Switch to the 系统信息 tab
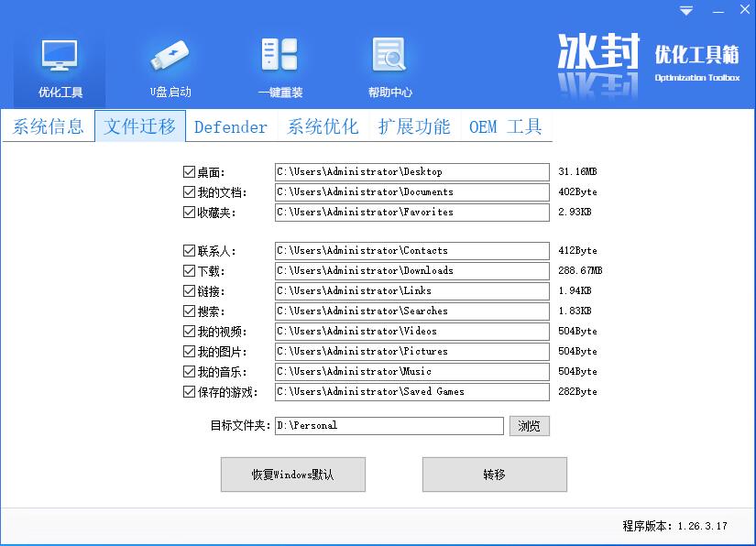 point(48,126)
